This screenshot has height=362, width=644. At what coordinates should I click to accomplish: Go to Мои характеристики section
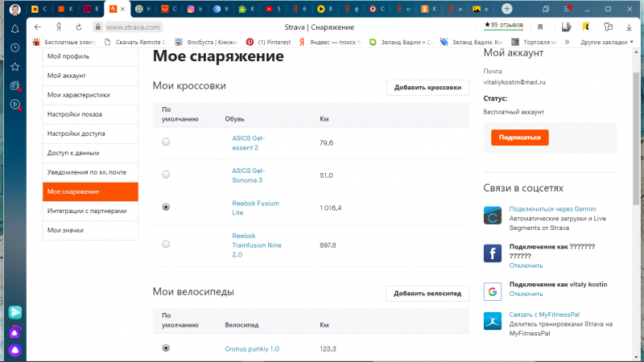pyautogui.click(x=90, y=95)
